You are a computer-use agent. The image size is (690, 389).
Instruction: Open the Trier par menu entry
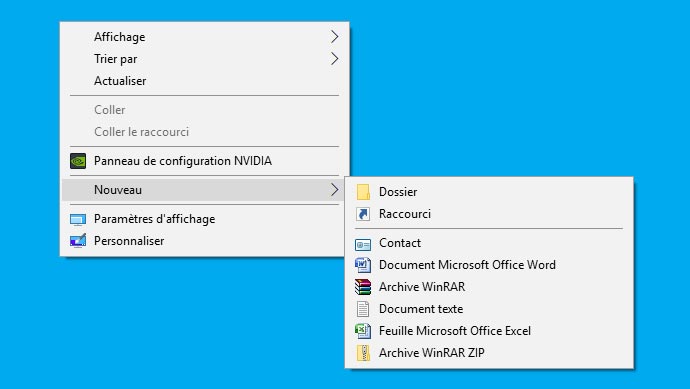(x=205, y=59)
